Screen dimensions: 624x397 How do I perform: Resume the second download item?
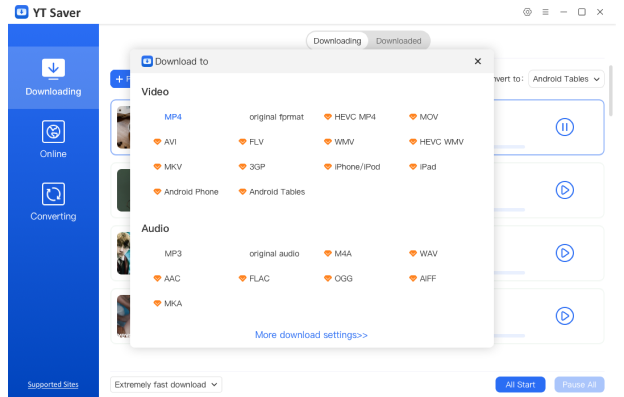click(x=565, y=190)
